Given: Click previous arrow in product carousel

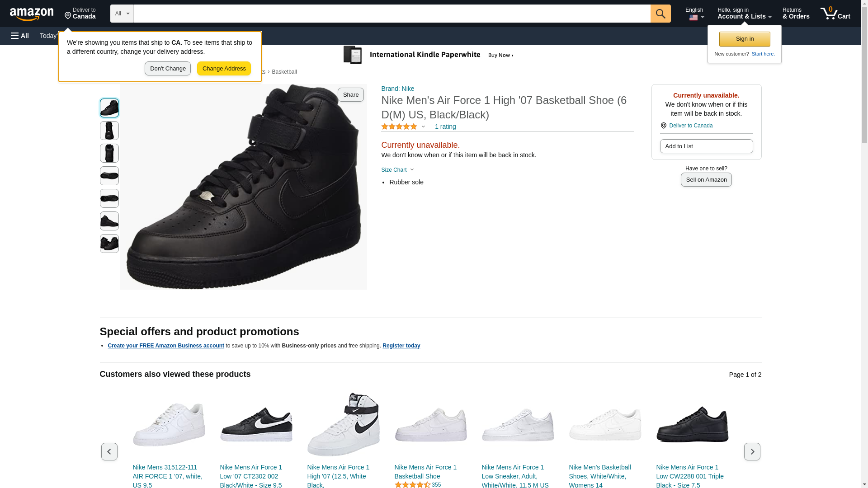Looking at the screenshot, I should (x=109, y=451).
